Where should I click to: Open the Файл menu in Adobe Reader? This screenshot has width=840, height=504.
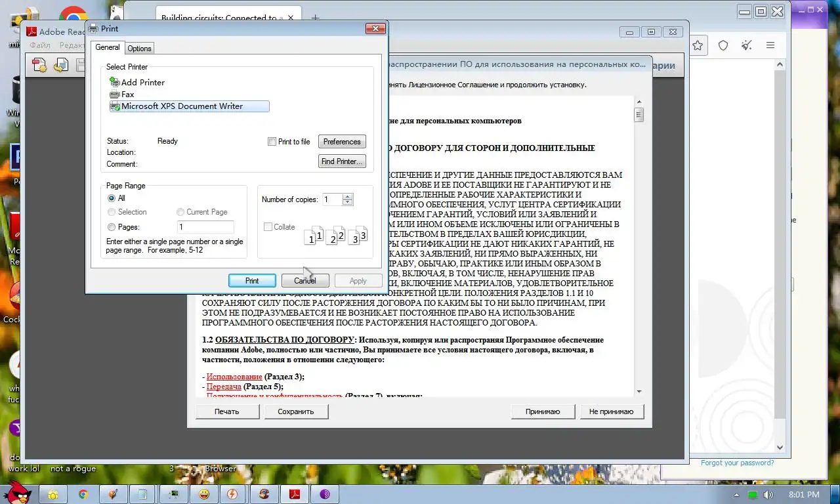[40, 45]
